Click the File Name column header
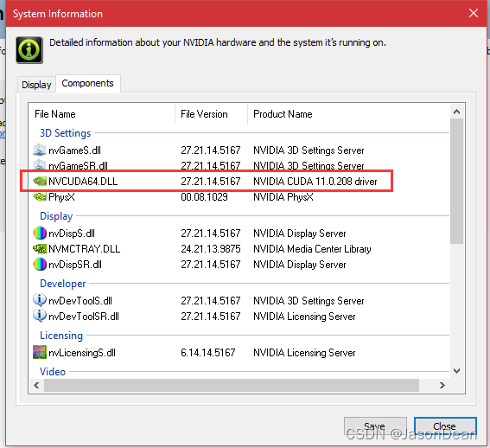Screen dimensions: 490x448 (102, 114)
